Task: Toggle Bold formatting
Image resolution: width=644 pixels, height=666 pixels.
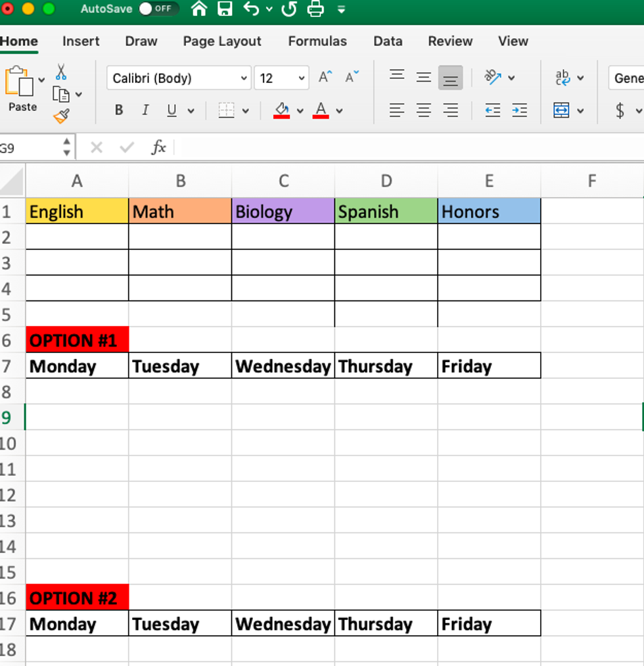Action: pos(119,110)
